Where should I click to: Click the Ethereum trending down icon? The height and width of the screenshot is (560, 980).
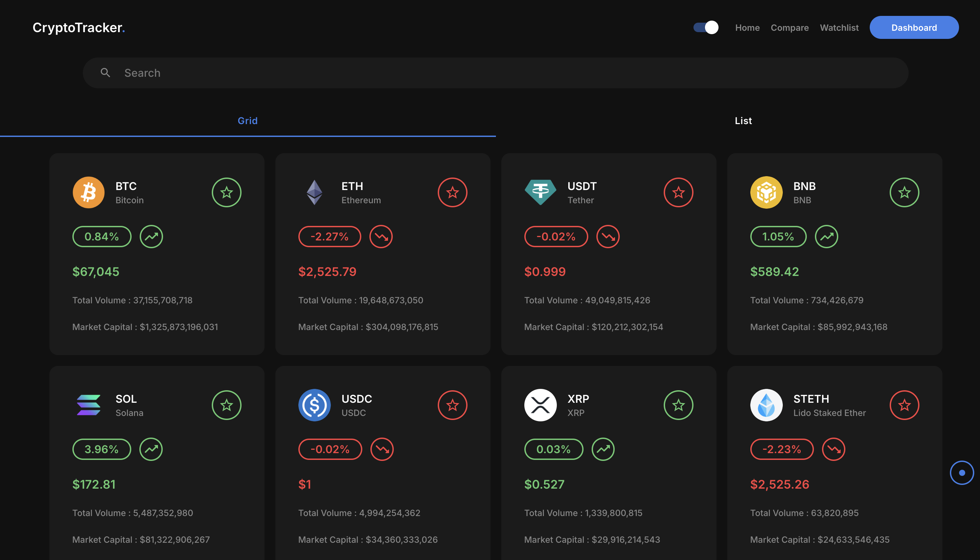[x=381, y=236]
